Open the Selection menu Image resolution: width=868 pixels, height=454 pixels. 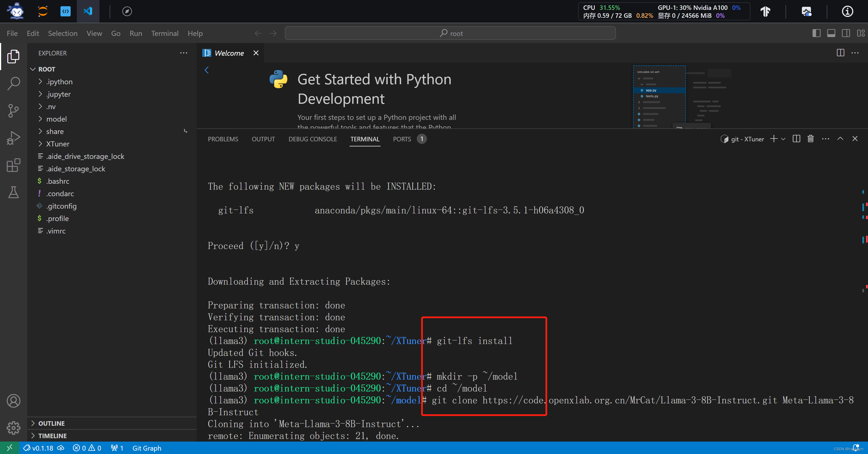click(x=63, y=33)
